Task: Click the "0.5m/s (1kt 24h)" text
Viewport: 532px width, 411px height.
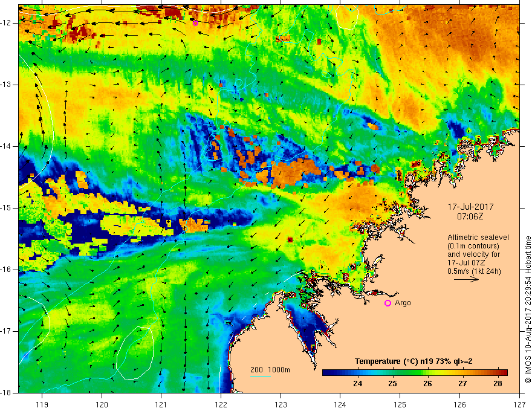Action: pyautogui.click(x=474, y=271)
